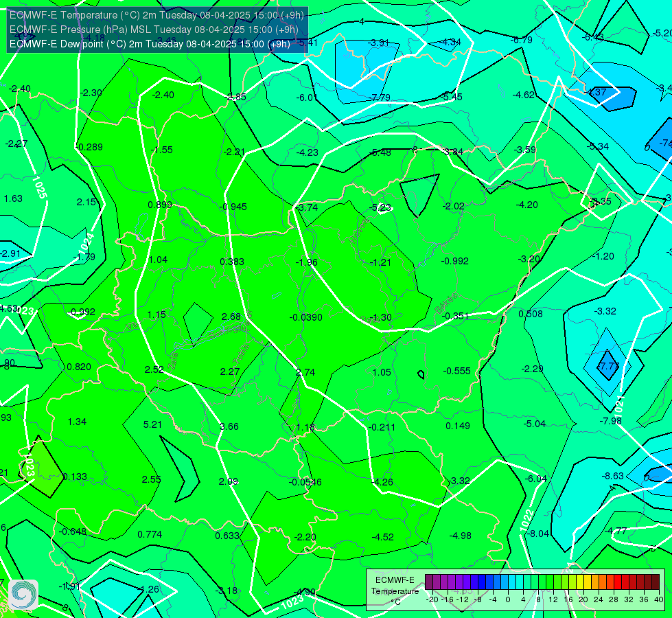Select the ECMWF-E Dew point 2m layer label
The height and width of the screenshot is (618, 672).
(150, 44)
